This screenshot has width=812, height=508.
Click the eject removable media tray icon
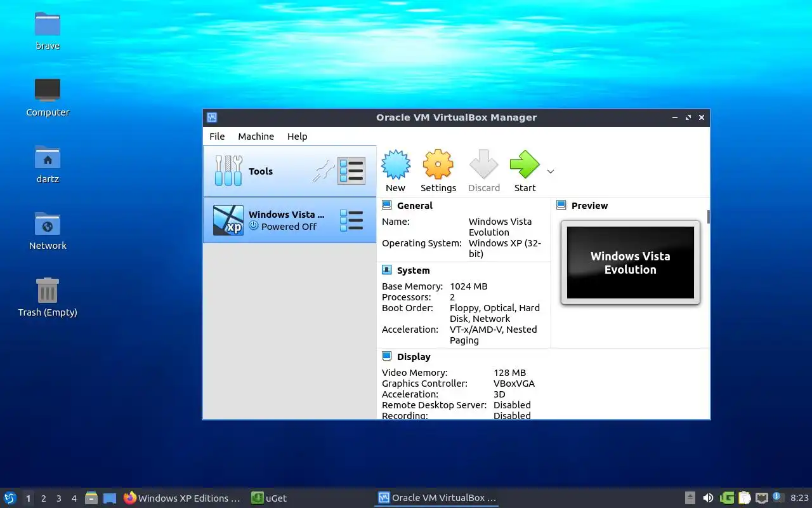click(690, 498)
